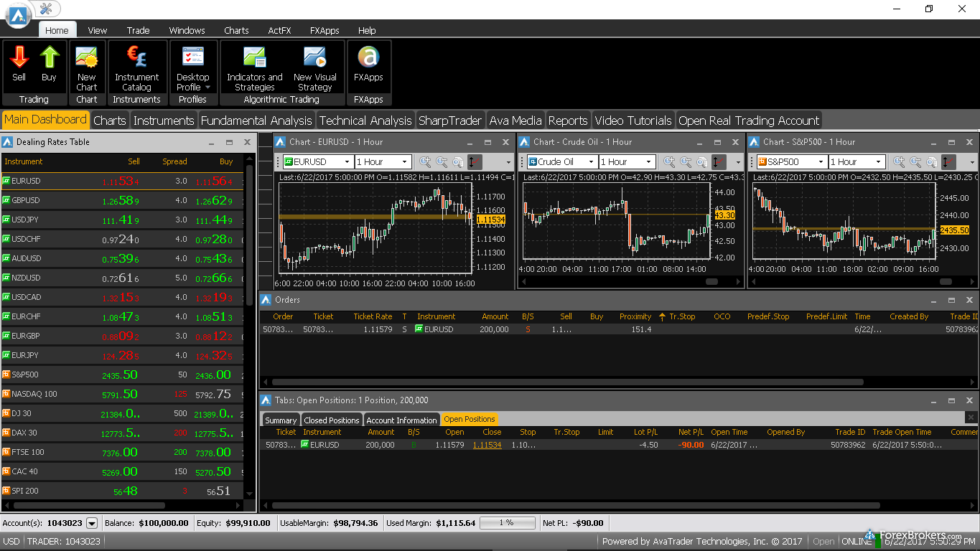Open a New Chart from the ribbon

[x=87, y=68]
